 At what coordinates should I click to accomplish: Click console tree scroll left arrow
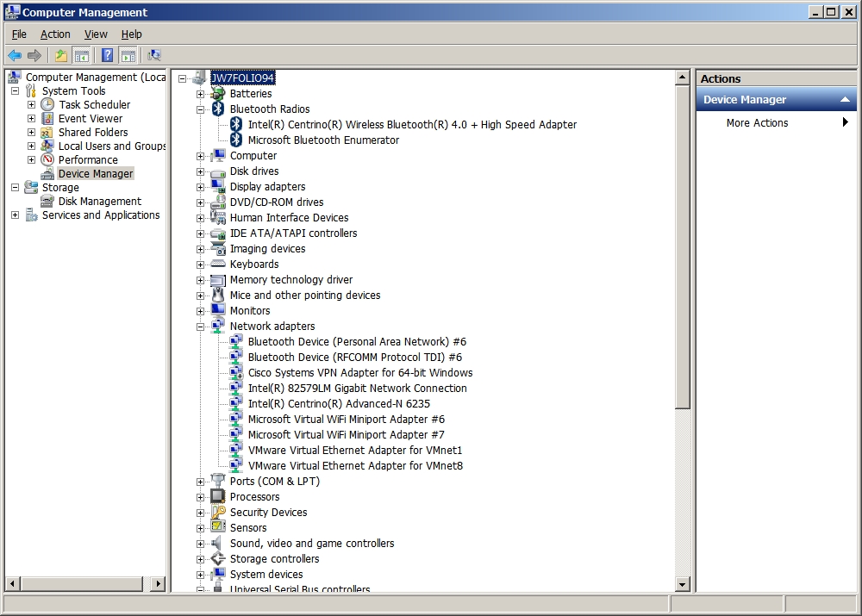[x=12, y=583]
